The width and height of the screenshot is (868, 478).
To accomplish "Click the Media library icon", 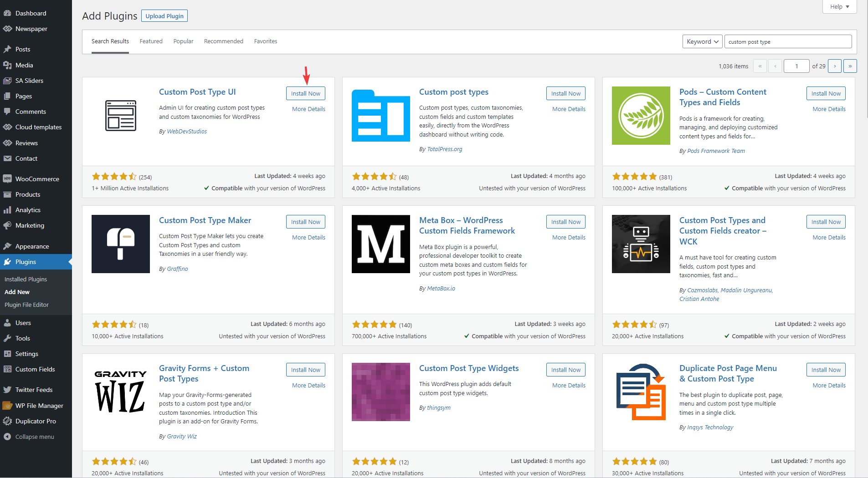I will tap(7, 65).
